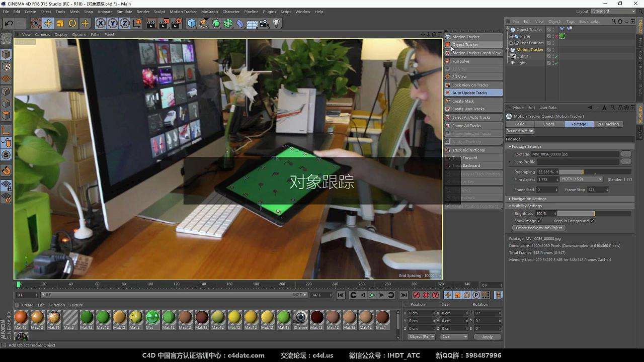644x362 pixels.
Task: Activate the Scale tool
Action: coord(60,23)
